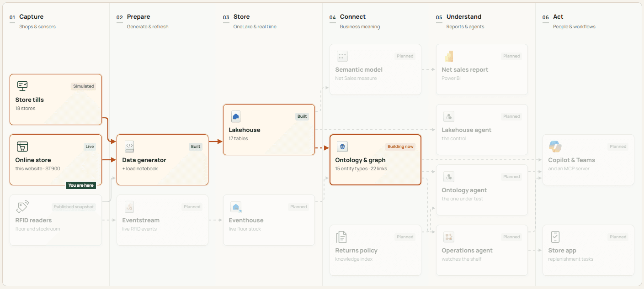Viewport: 644px width, 289px height.
Task: Select the Lakehouse card title
Action: pos(245,130)
